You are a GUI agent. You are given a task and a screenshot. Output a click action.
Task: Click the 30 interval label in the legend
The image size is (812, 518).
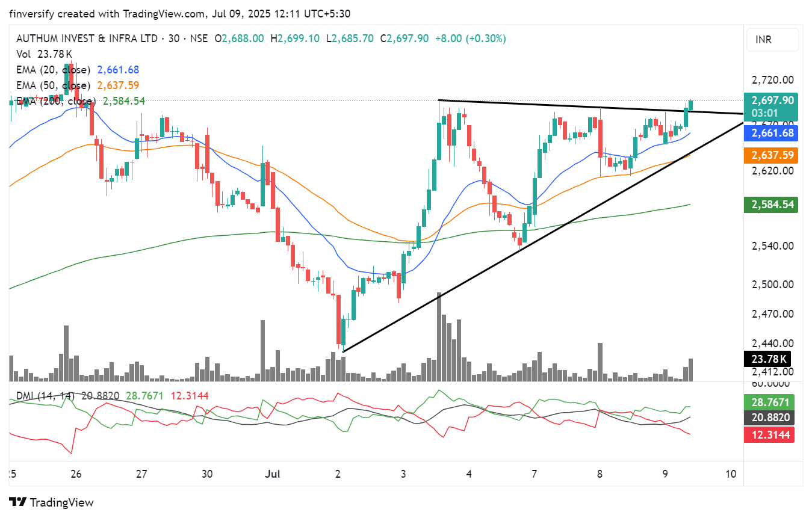(174, 39)
